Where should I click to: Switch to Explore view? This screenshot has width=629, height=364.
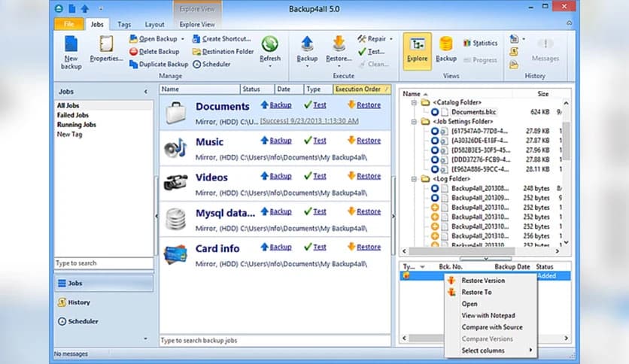(x=417, y=51)
